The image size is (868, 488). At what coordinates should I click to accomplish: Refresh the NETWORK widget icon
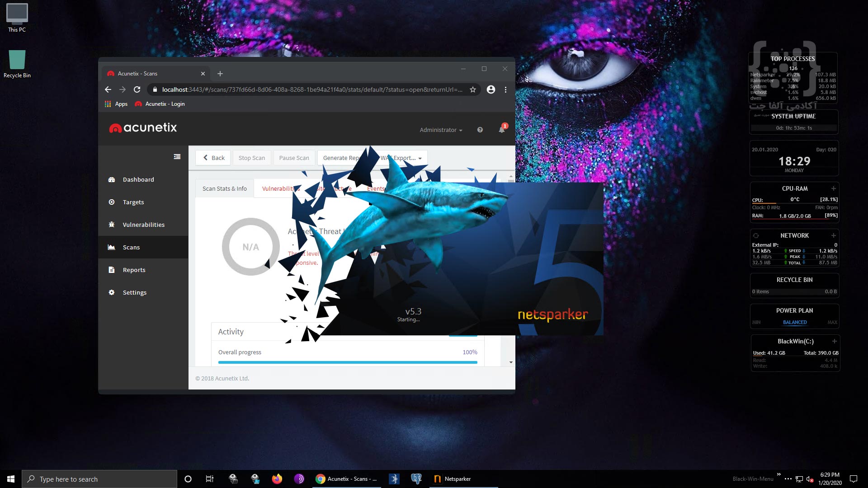click(x=755, y=235)
